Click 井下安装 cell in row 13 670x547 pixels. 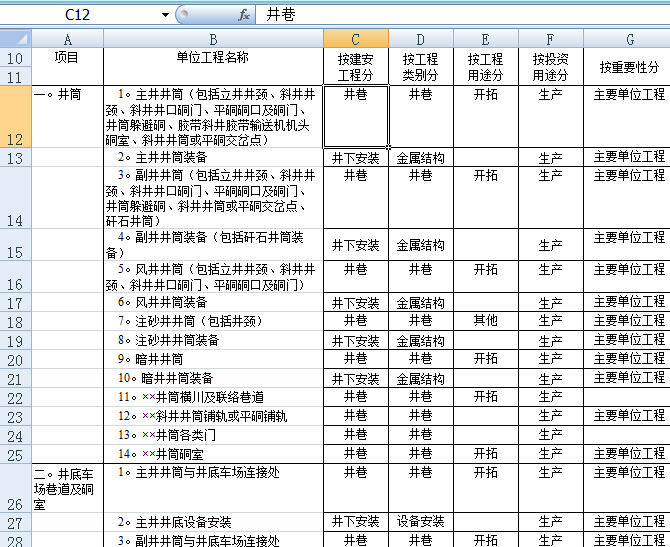tap(356, 158)
